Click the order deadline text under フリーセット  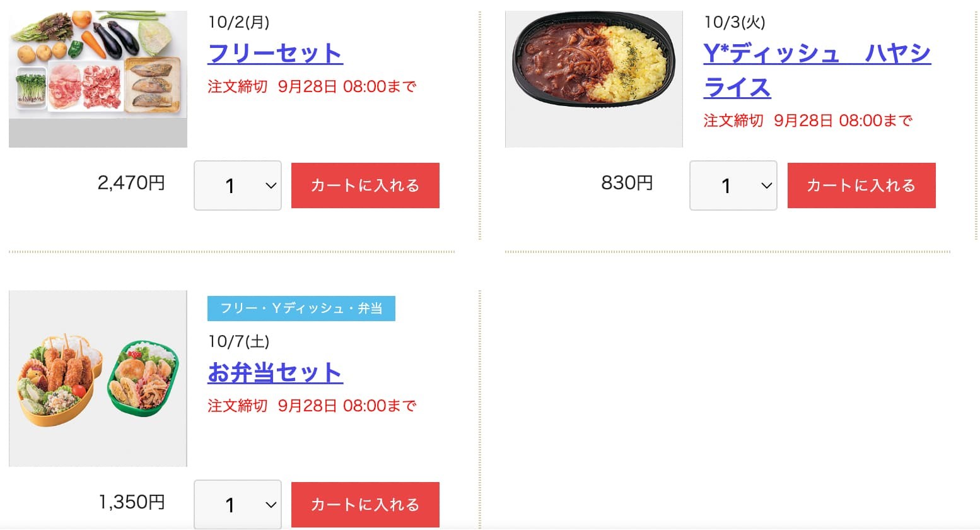(312, 86)
